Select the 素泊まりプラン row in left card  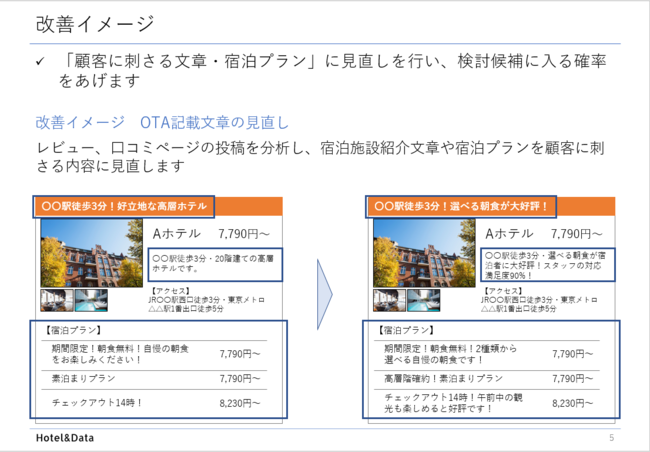click(157, 379)
